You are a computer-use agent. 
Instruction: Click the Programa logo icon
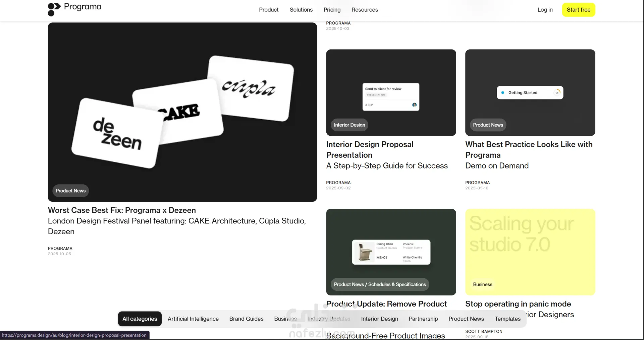tap(54, 9)
